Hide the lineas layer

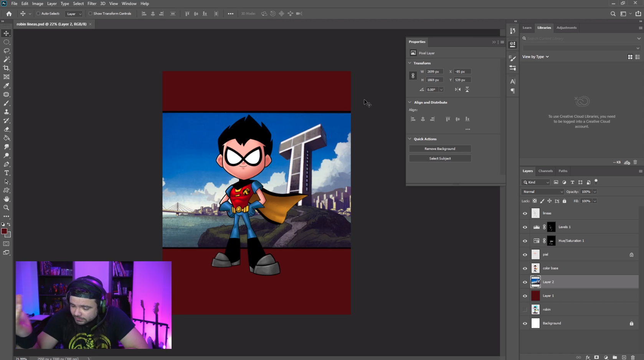tap(525, 214)
